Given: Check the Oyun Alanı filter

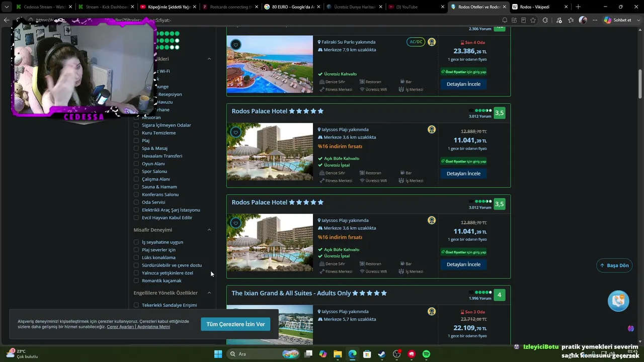Looking at the screenshot, I should click(136, 164).
